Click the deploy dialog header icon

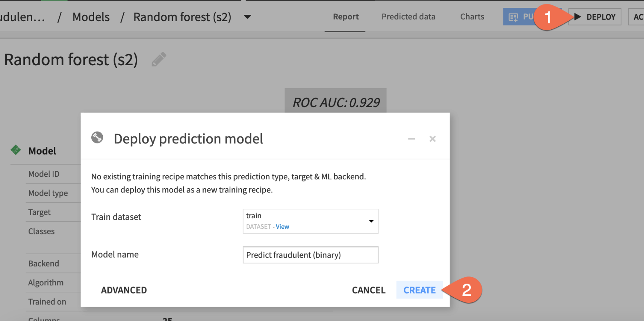point(97,138)
